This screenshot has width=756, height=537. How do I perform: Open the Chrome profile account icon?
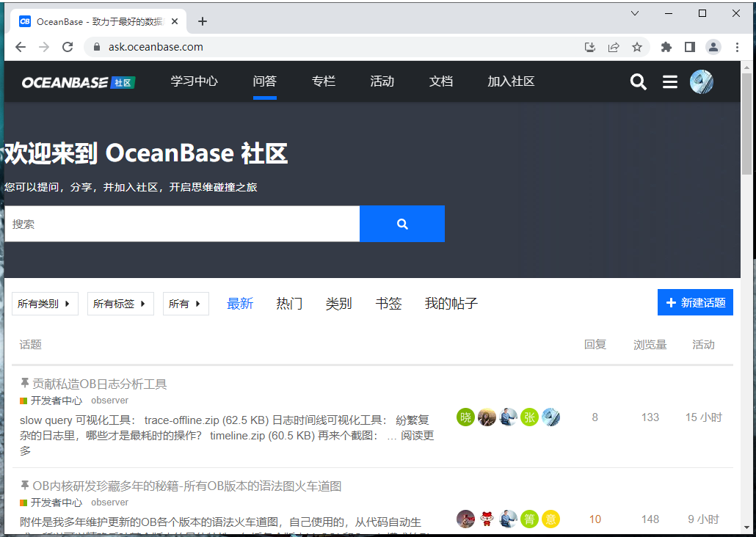[713, 47]
